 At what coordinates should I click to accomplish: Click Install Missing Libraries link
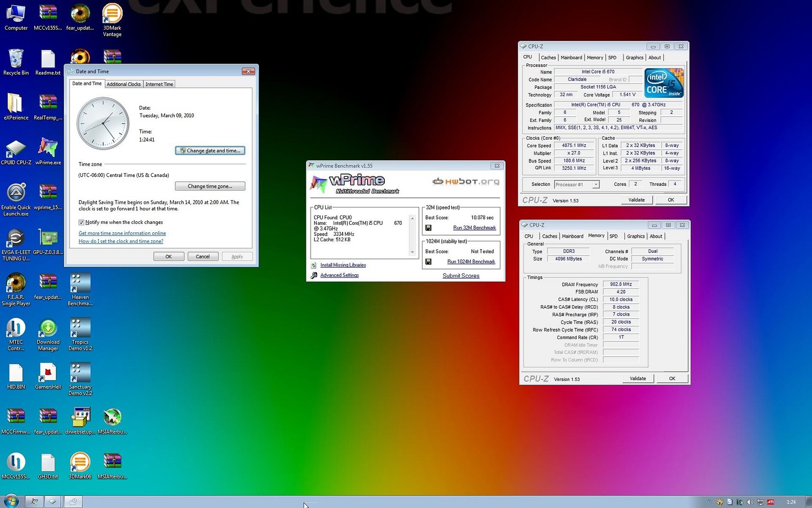click(343, 265)
